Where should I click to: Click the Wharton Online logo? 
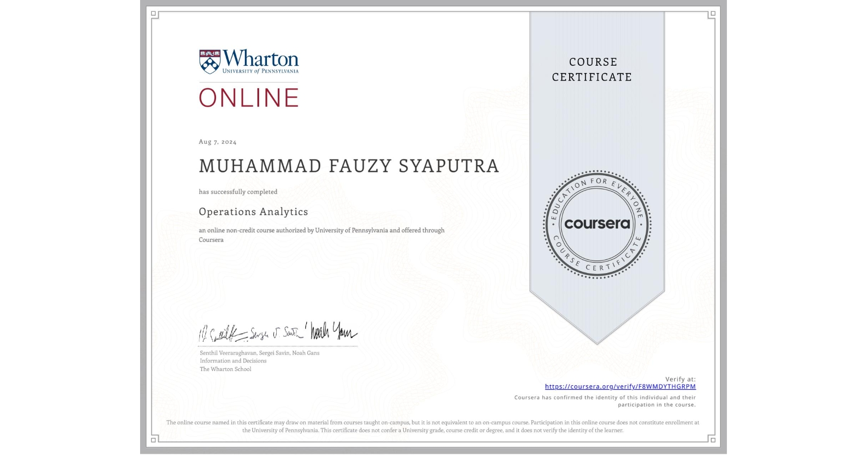(x=249, y=78)
